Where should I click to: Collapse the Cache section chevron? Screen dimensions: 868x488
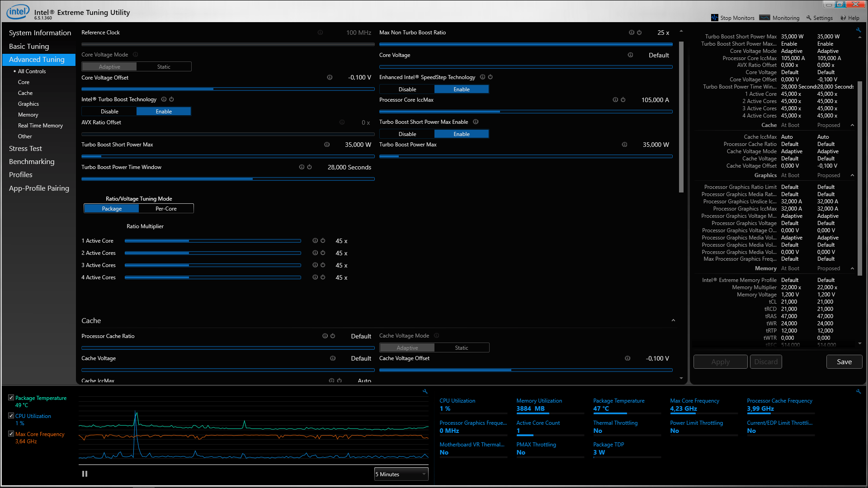673,321
